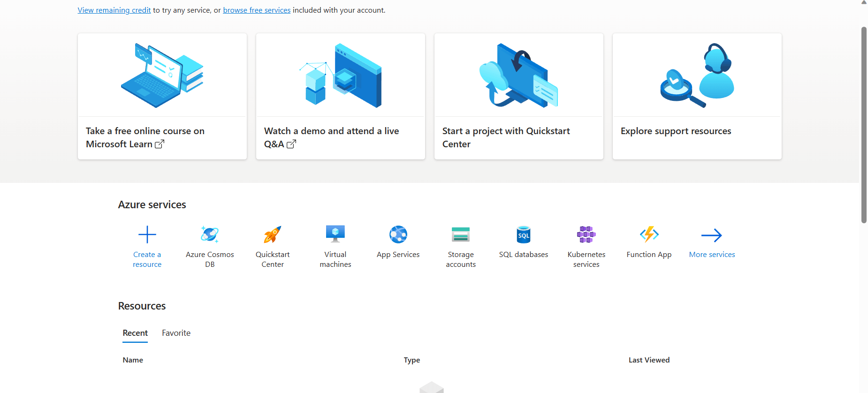Open the browse free services link

(257, 10)
